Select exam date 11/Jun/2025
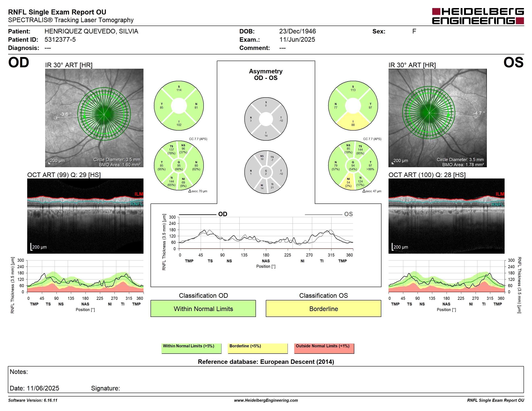The image size is (532, 411). click(x=297, y=39)
